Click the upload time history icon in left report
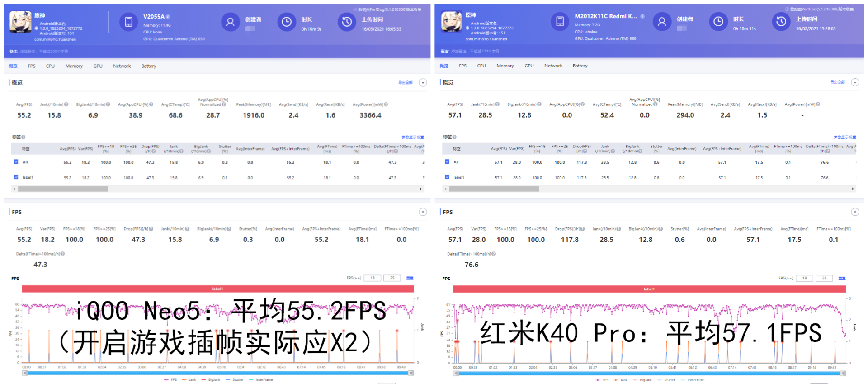The image size is (868, 388). coord(347,22)
